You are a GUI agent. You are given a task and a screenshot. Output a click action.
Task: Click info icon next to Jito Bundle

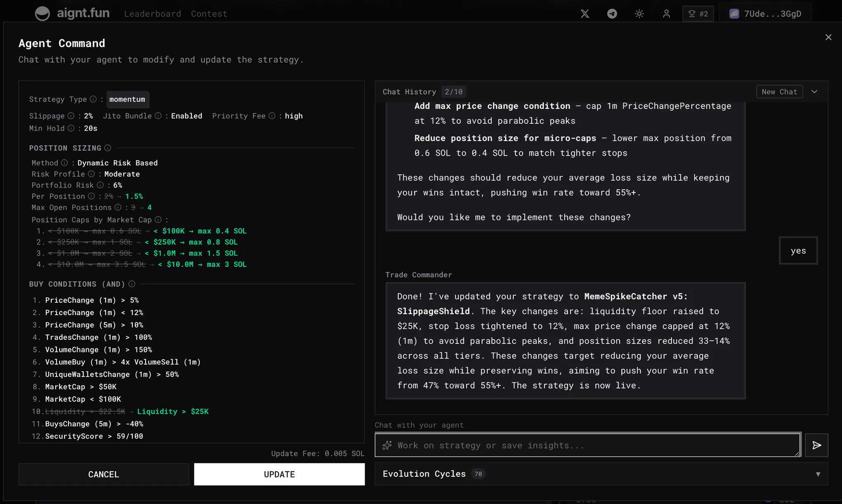(x=158, y=116)
